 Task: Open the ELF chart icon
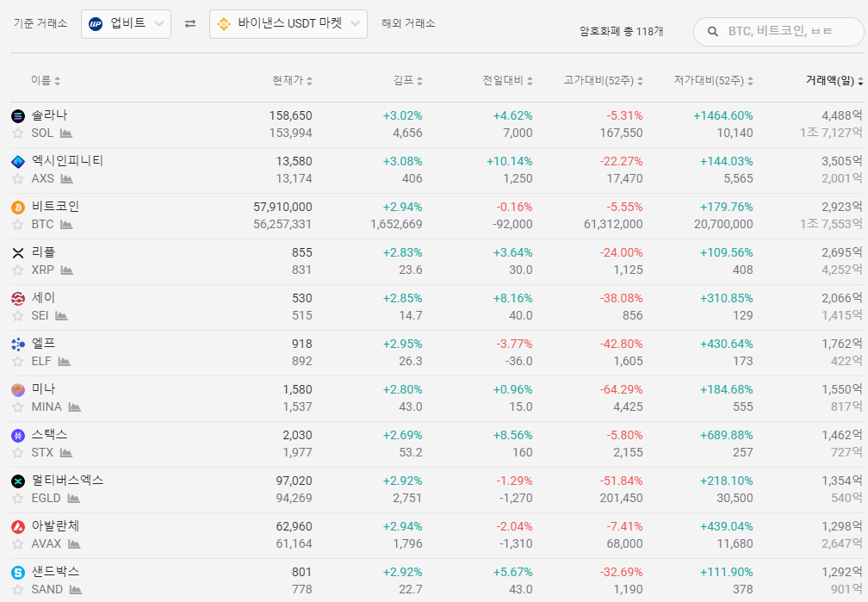[x=65, y=361]
